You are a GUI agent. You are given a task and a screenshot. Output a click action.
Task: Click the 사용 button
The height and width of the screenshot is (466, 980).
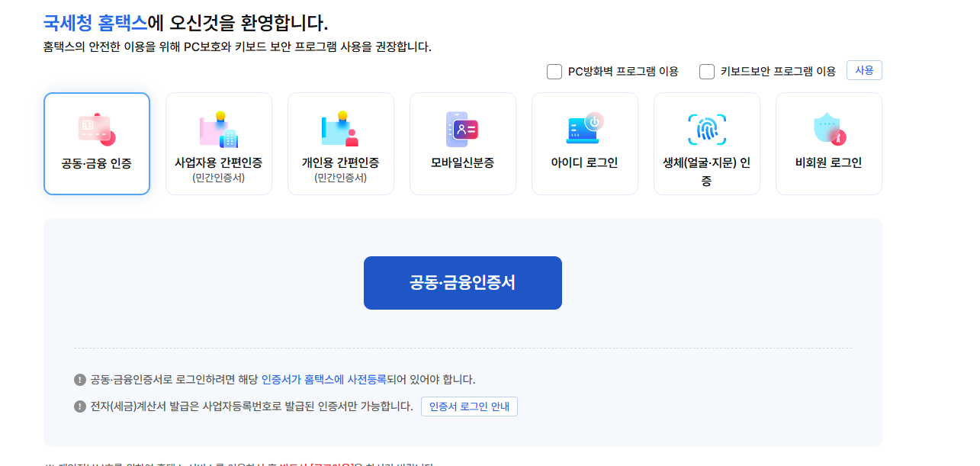coord(864,70)
